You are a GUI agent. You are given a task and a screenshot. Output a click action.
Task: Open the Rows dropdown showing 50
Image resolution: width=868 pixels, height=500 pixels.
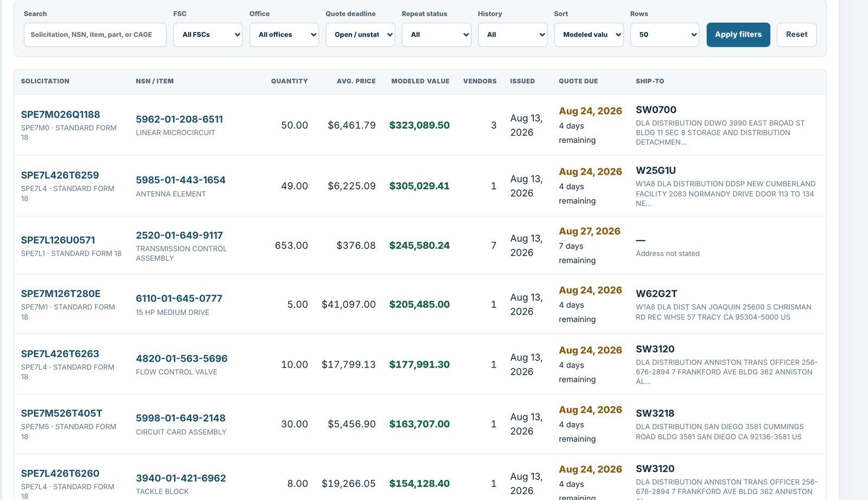tap(665, 35)
